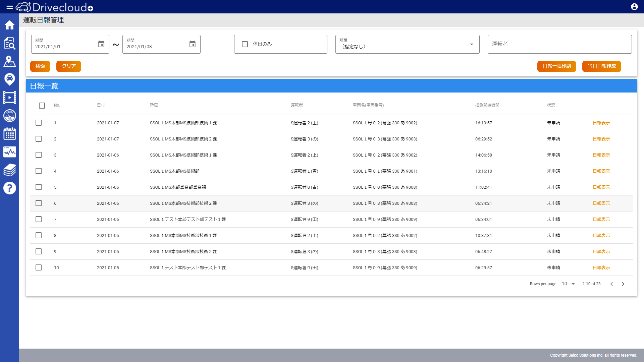Screen dimensions: 644x362
Task: Click the 検索 button
Action: (40, 66)
